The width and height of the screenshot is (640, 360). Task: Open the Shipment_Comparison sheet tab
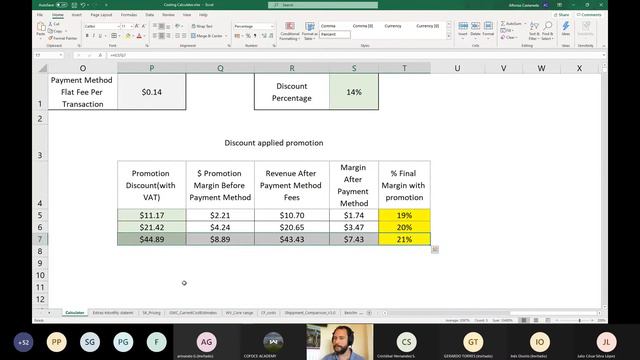tap(310, 313)
